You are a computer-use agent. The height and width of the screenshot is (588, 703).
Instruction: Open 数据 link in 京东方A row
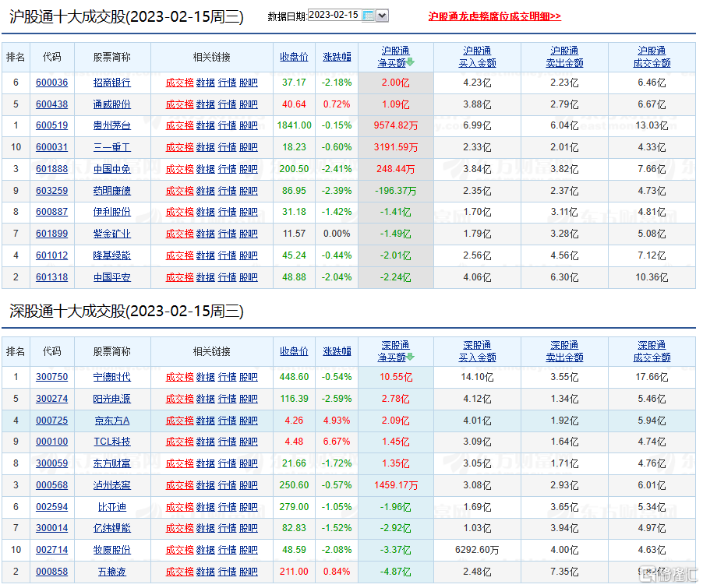(206, 421)
